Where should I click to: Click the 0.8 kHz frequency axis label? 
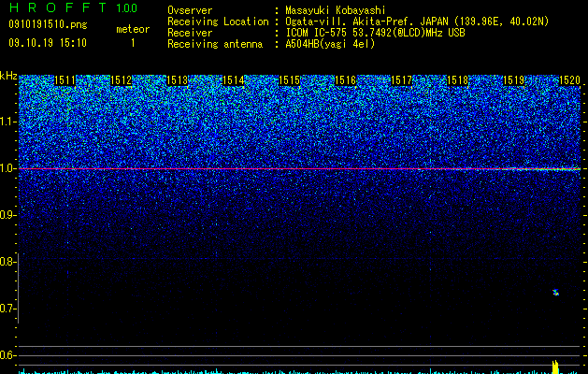coord(8,262)
